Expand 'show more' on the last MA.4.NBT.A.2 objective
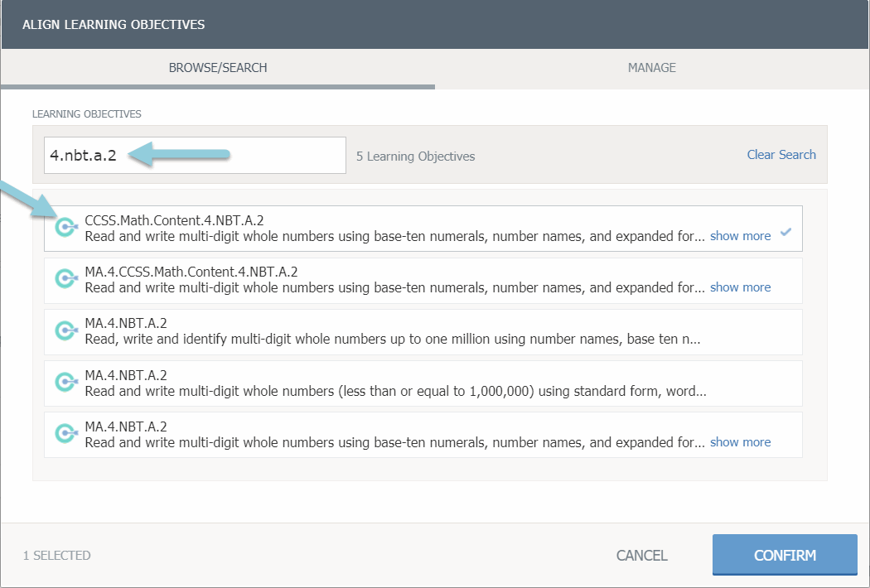Screen dimensions: 870x588 [740, 442]
